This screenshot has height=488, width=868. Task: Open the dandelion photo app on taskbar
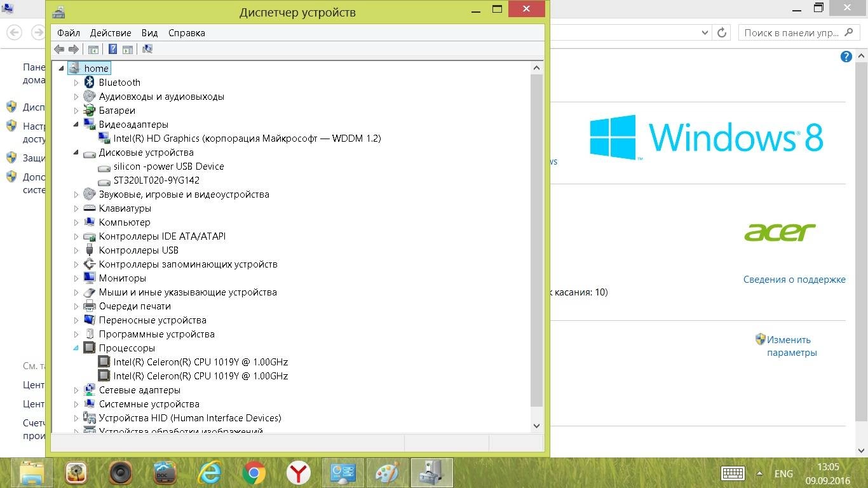pos(76,473)
